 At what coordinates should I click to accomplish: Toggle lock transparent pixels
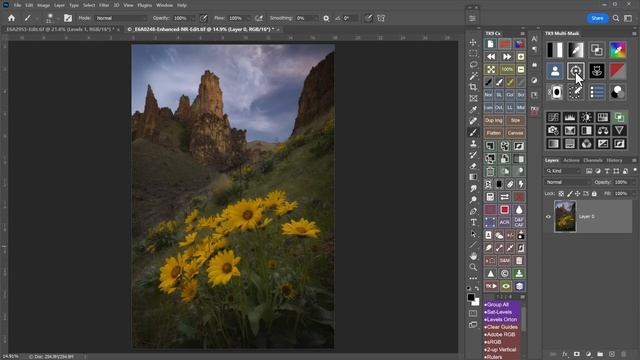(561, 194)
